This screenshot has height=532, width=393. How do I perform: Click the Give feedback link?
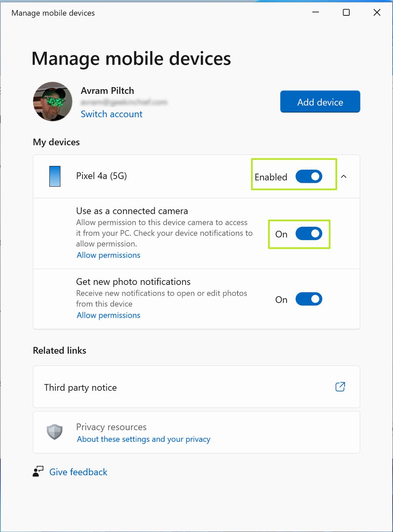[78, 472]
